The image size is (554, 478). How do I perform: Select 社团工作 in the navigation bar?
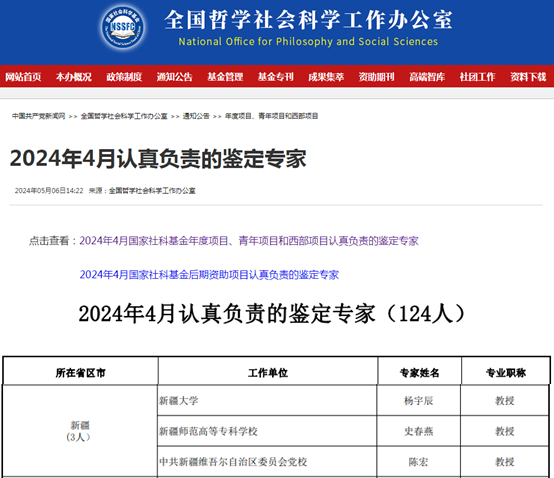click(477, 77)
